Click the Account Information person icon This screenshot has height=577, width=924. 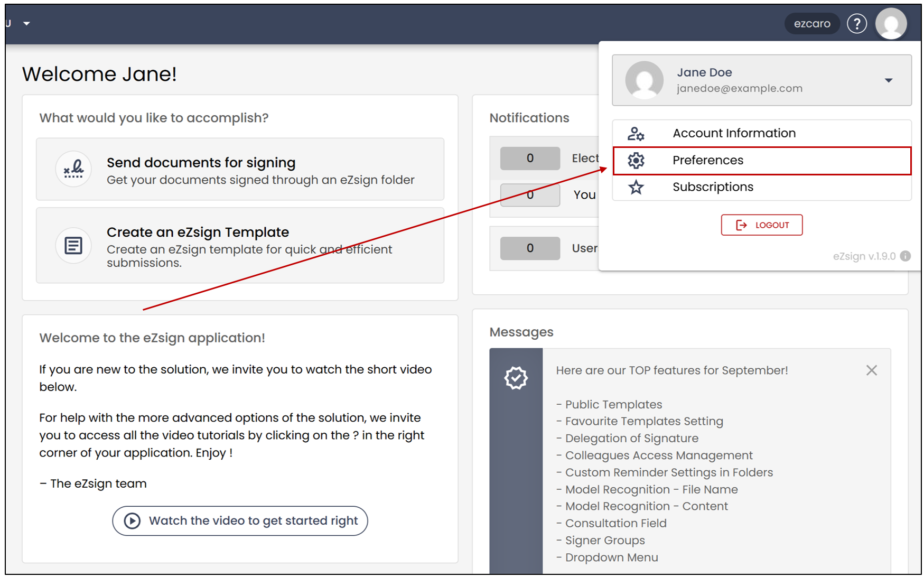pos(636,134)
